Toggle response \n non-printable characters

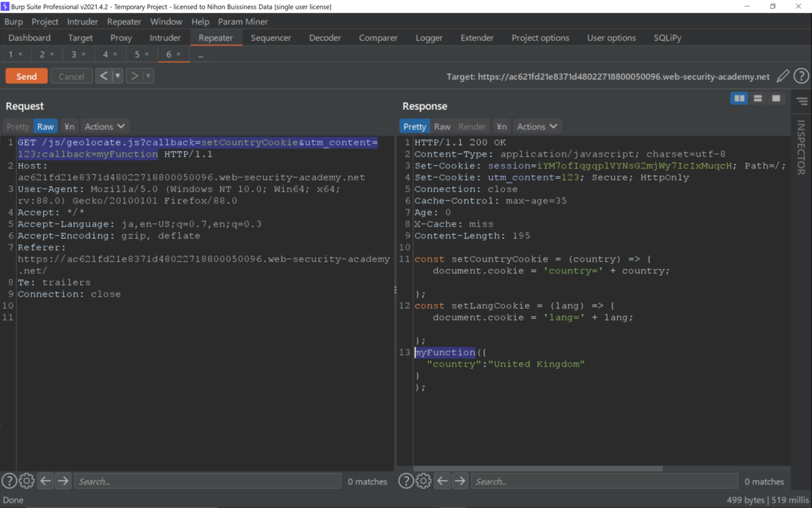pos(501,127)
